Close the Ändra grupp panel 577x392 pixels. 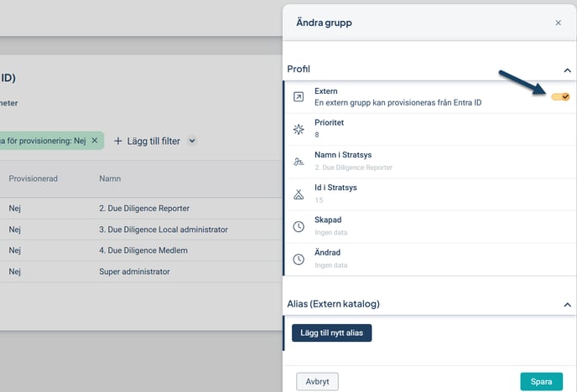[x=558, y=23]
